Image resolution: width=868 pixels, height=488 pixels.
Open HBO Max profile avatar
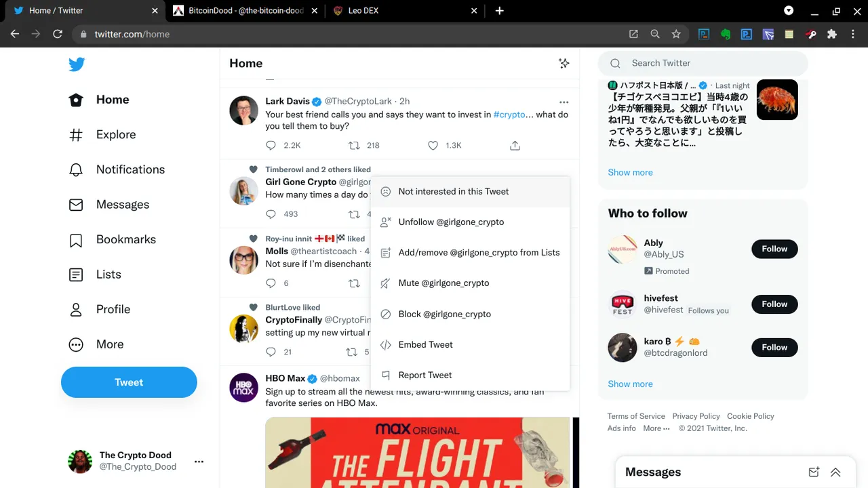(x=243, y=388)
